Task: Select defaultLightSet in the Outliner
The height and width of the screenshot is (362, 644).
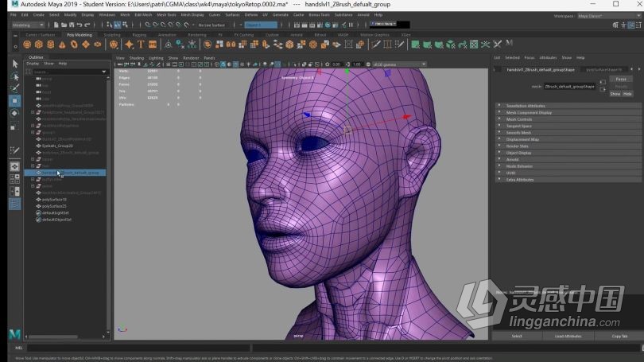Action: click(55, 213)
